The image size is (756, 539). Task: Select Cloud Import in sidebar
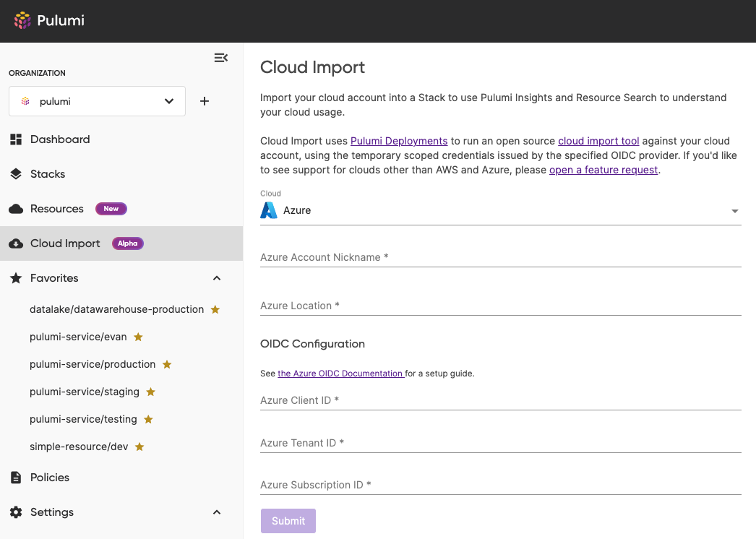pos(121,243)
